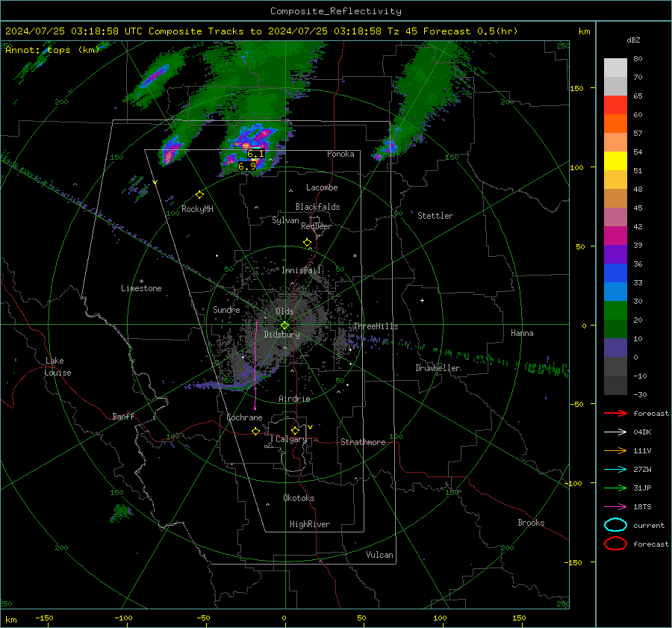Click the indigo 10 dBZ color swatch
This screenshot has height=628, width=672.
(x=615, y=348)
